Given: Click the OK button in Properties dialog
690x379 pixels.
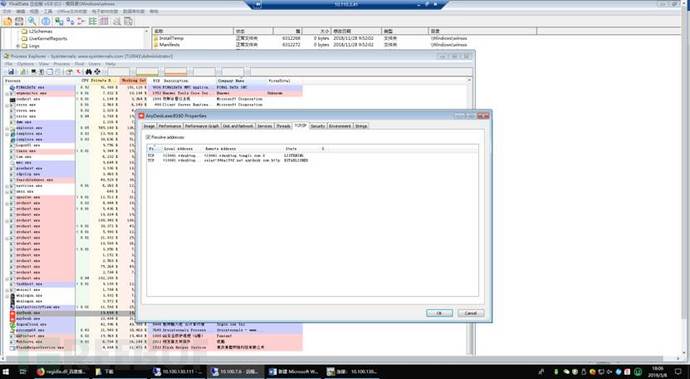Looking at the screenshot, I should (439, 313).
